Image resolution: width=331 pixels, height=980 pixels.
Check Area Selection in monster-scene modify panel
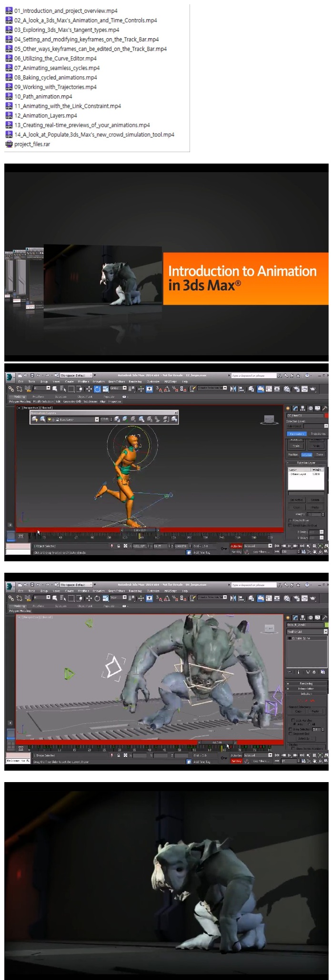291,729
